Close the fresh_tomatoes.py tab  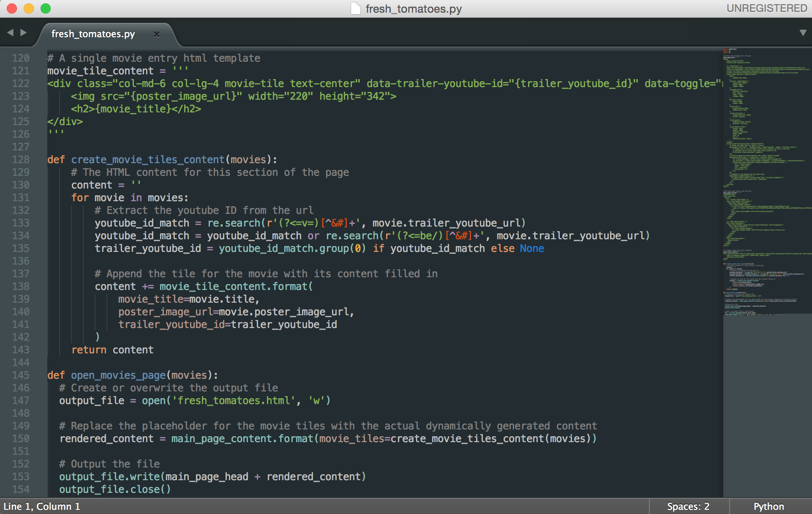[x=157, y=34]
